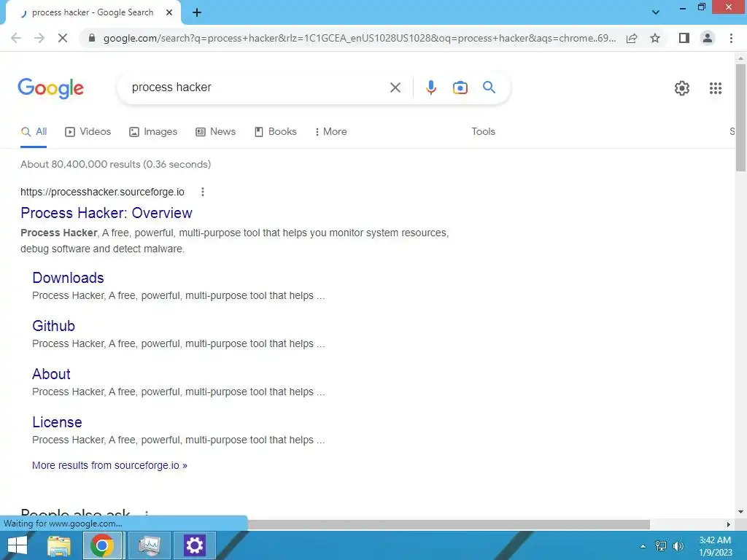Open the volume tray icon
The height and width of the screenshot is (560, 747).
pyautogui.click(x=678, y=546)
